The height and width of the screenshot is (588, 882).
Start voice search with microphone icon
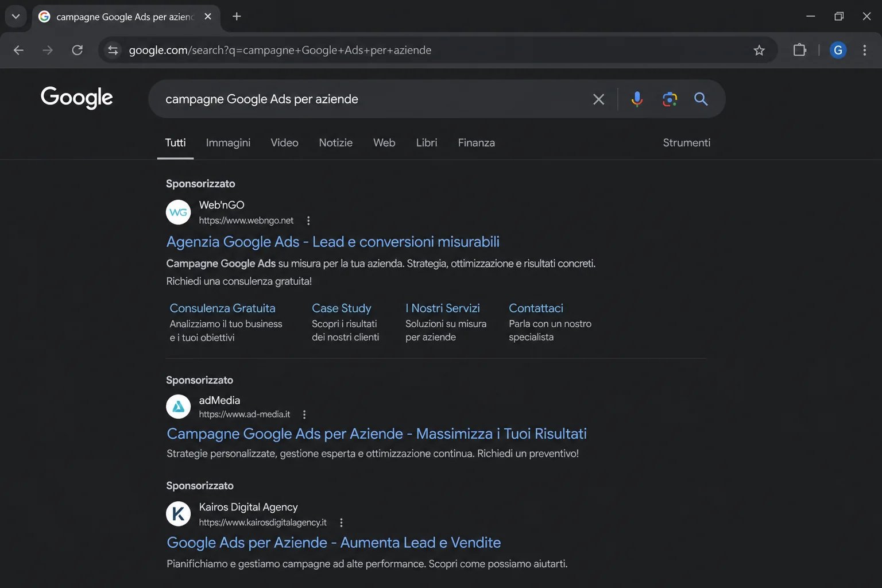click(637, 99)
